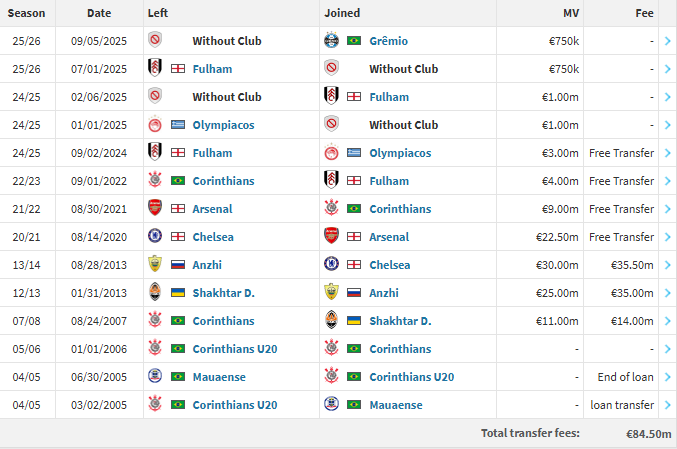Click the €35.00m fee link
Screen dimensions: 677x449
(x=631, y=293)
